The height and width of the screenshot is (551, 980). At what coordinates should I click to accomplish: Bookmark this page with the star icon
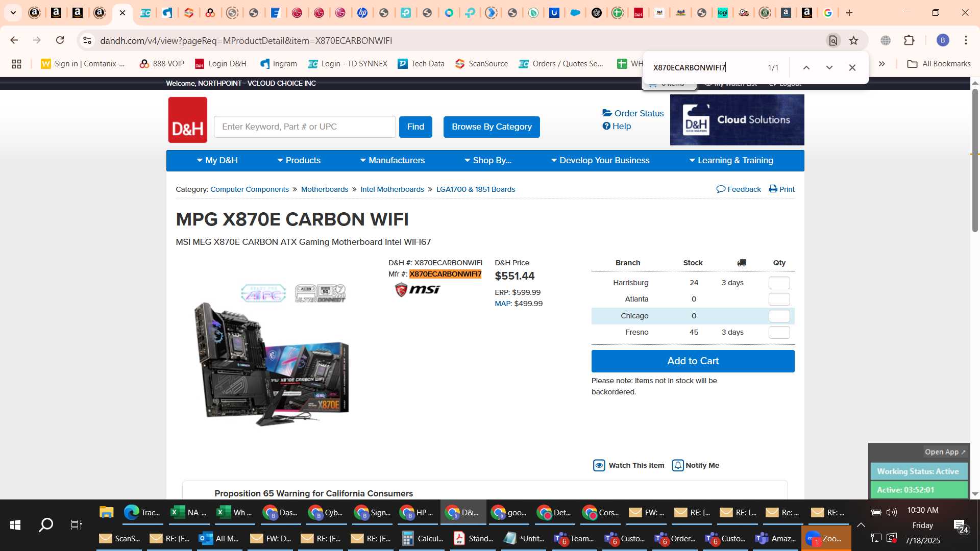coord(853,40)
